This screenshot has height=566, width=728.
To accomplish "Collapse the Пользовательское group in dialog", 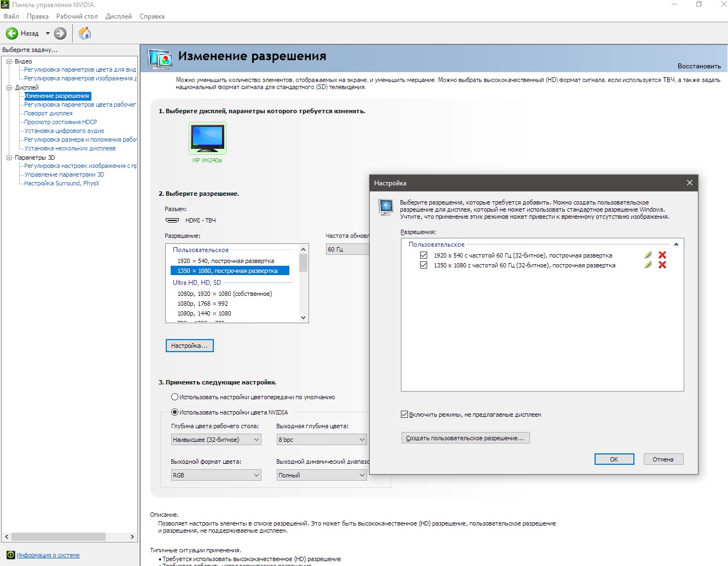I will pos(676,244).
